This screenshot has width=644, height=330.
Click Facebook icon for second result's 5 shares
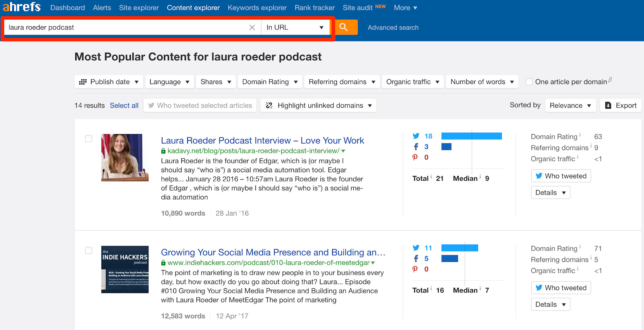click(x=416, y=259)
